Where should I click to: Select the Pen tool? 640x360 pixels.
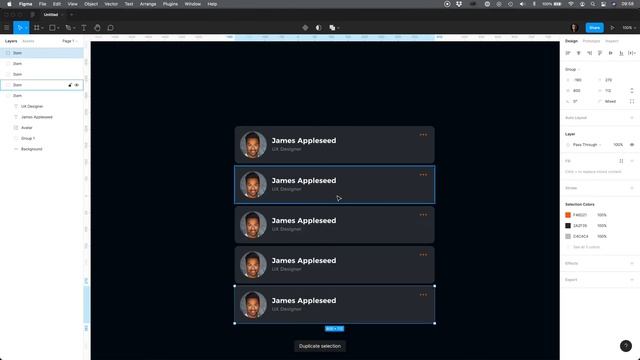68,28
